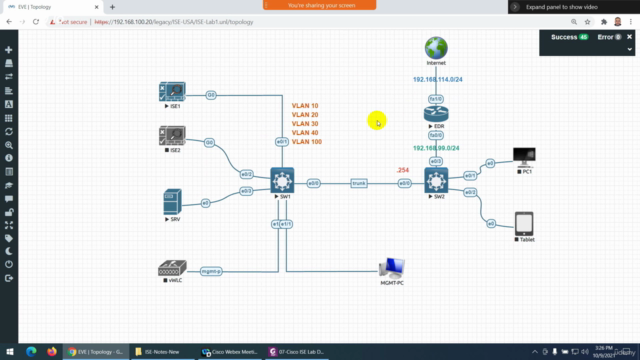The height and width of the screenshot is (360, 640).
Task: Toggle night mode moon icon in sidebar
Action: (x=9, y=251)
